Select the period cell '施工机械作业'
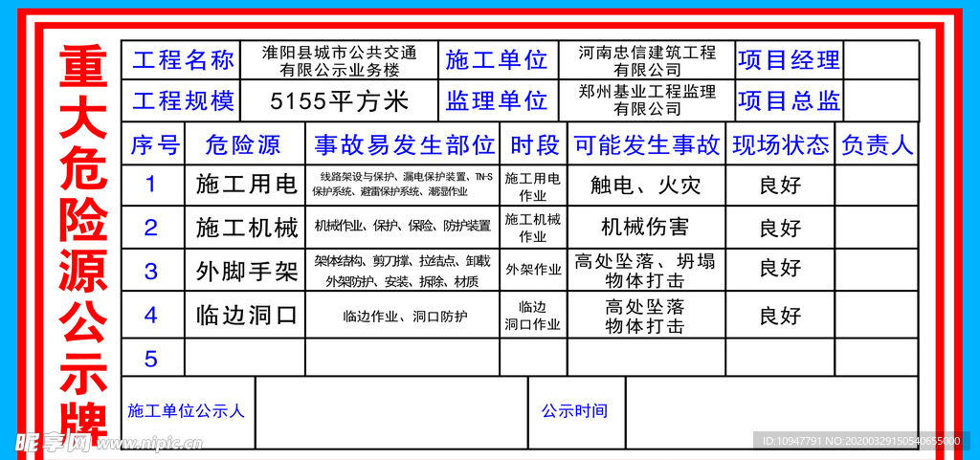The image size is (980, 460). [533, 228]
